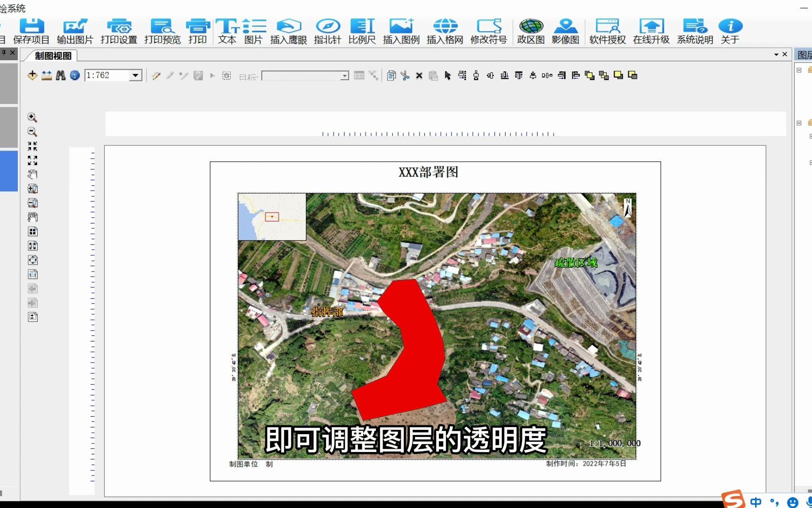Image resolution: width=812 pixels, height=508 pixels.
Task: Select the page pan hand tool
Action: click(32, 217)
